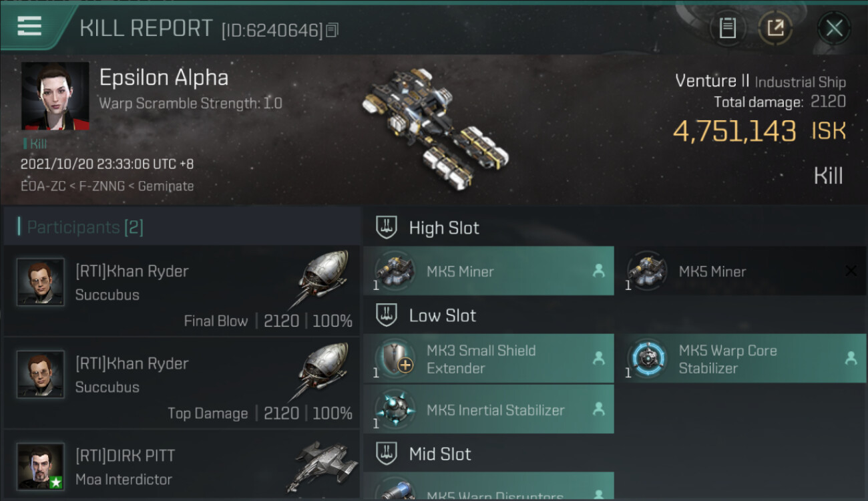Copy the kill report ID icon
Image resolution: width=868 pixels, height=501 pixels.
click(x=333, y=29)
